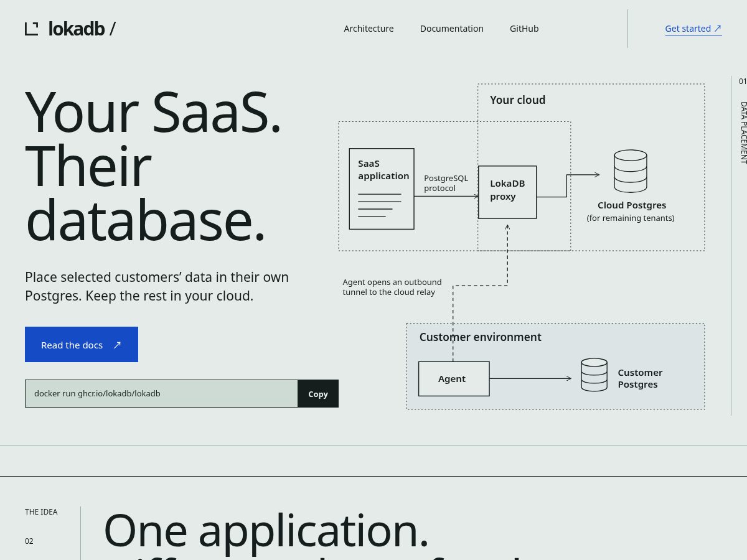Click the '02' section number
Image resolution: width=747 pixels, height=560 pixels.
pyautogui.click(x=29, y=541)
